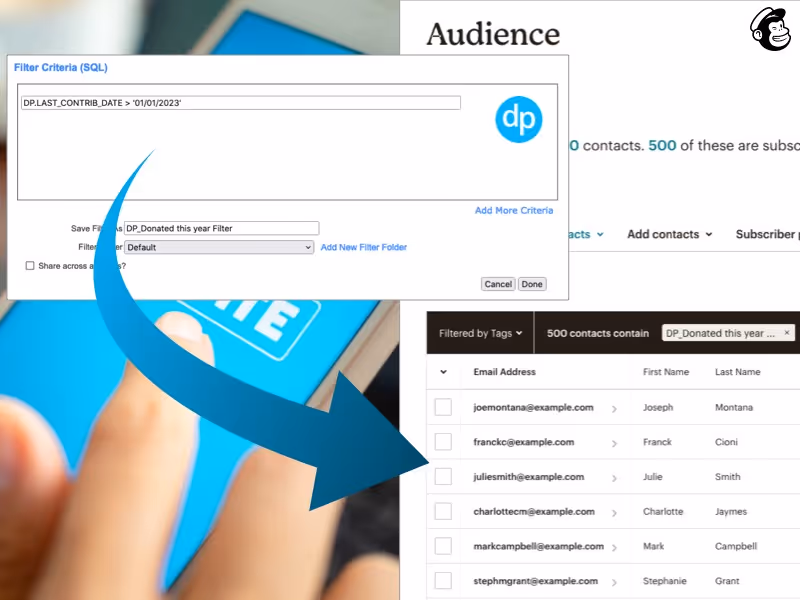The height and width of the screenshot is (600, 800).
Task: Click Add New Filter Folder link
Action: point(363,247)
